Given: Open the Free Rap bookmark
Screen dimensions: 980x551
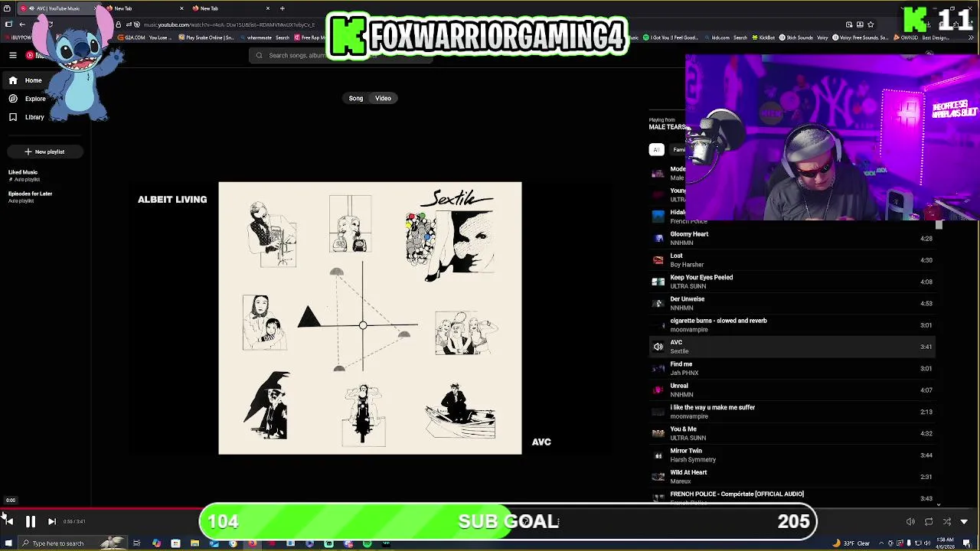Looking at the screenshot, I should 309,37.
